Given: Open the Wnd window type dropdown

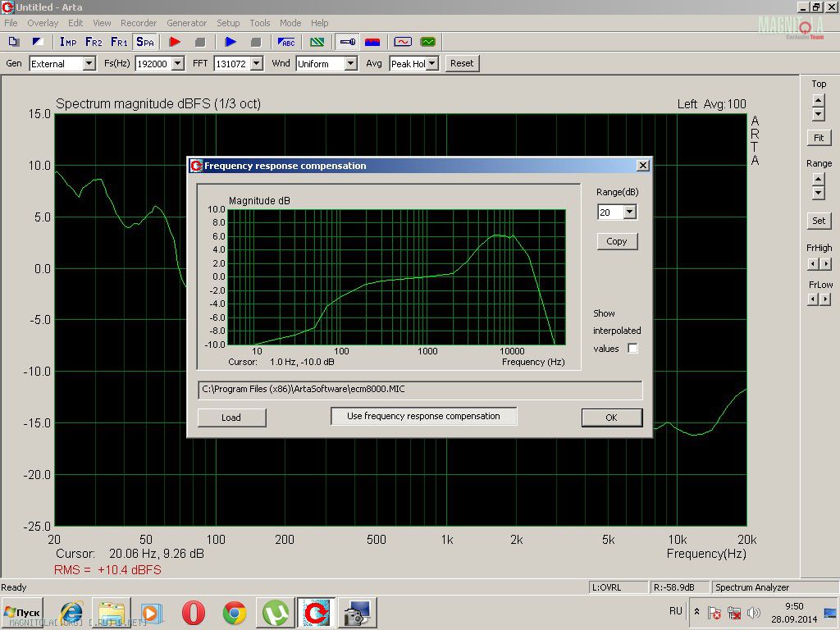Looking at the screenshot, I should (x=350, y=63).
